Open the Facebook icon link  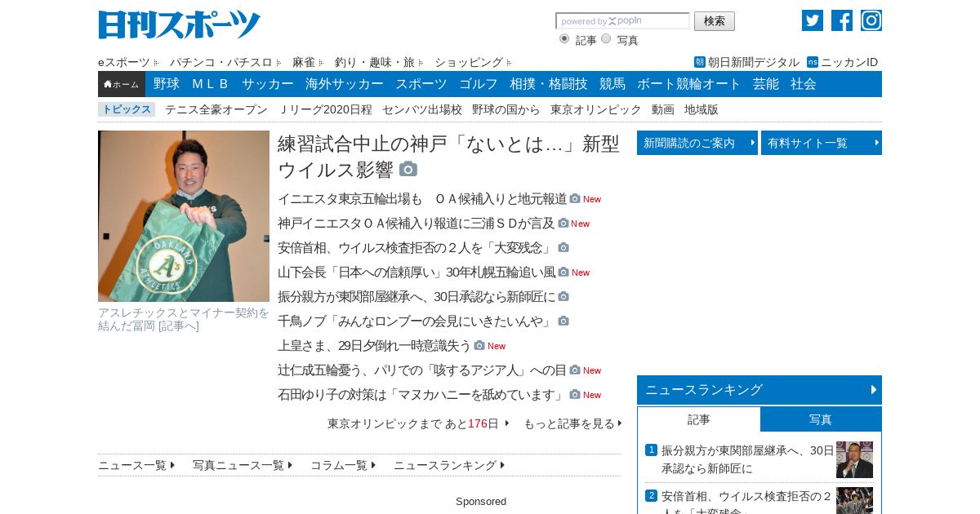click(842, 20)
